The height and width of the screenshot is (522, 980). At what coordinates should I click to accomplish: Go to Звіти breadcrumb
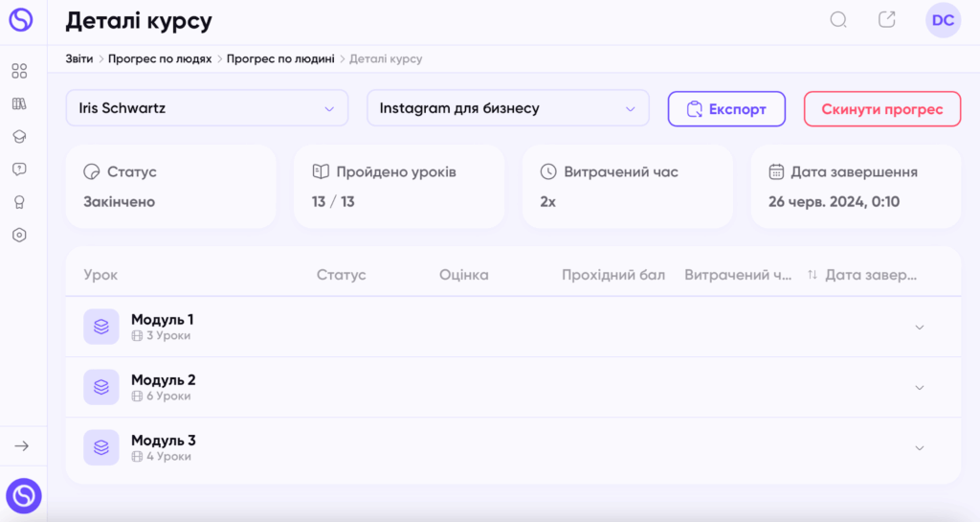78,58
